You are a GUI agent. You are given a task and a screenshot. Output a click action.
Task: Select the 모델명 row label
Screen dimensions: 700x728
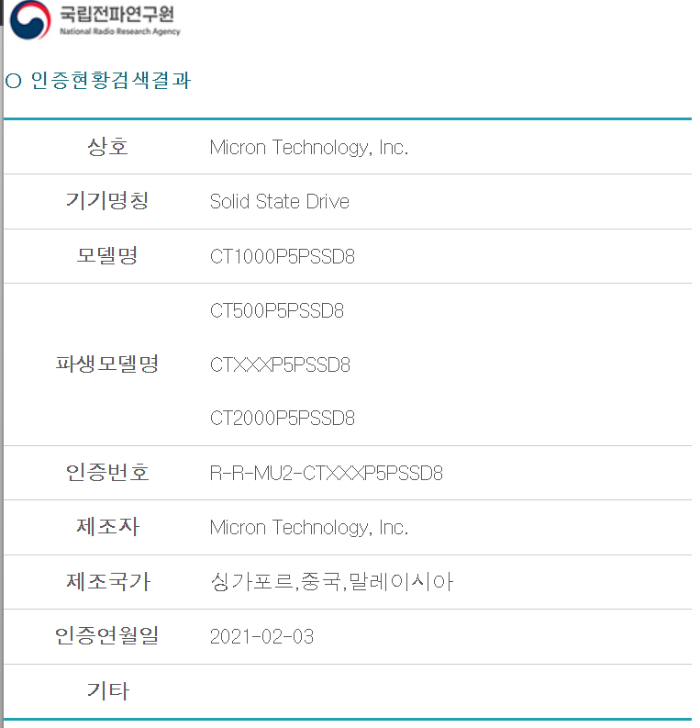tap(107, 256)
